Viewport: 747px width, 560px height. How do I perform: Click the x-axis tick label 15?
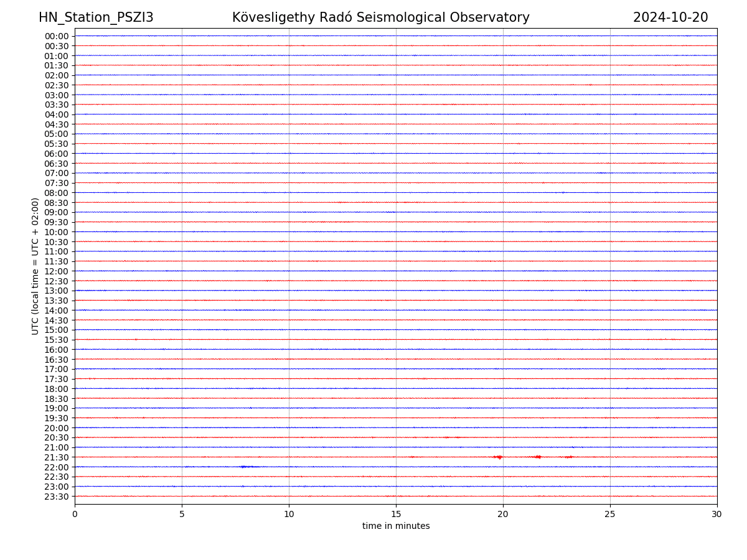pos(396,515)
